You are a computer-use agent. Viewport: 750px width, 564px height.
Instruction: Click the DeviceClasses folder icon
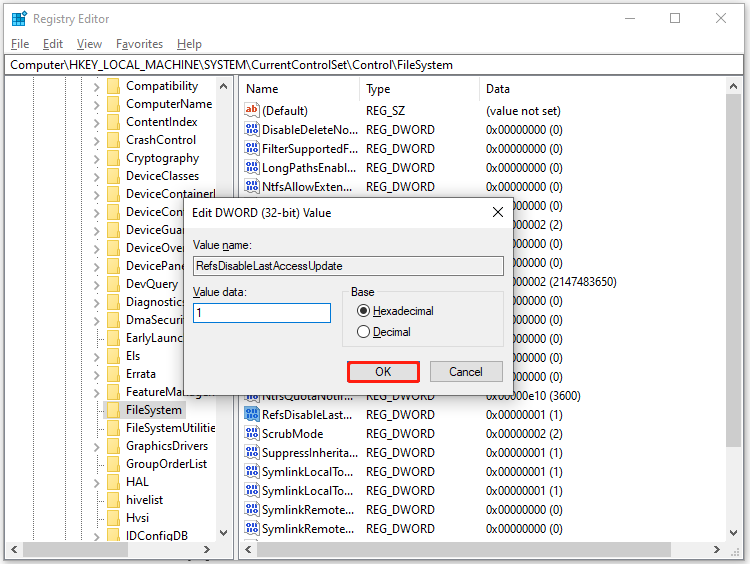point(113,176)
